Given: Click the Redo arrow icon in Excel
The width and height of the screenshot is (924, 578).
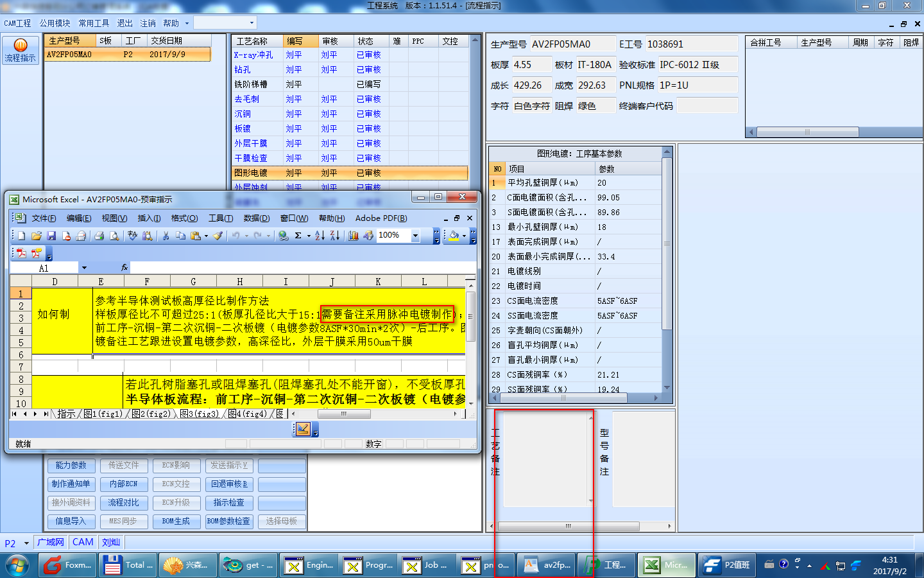Looking at the screenshot, I should (257, 236).
